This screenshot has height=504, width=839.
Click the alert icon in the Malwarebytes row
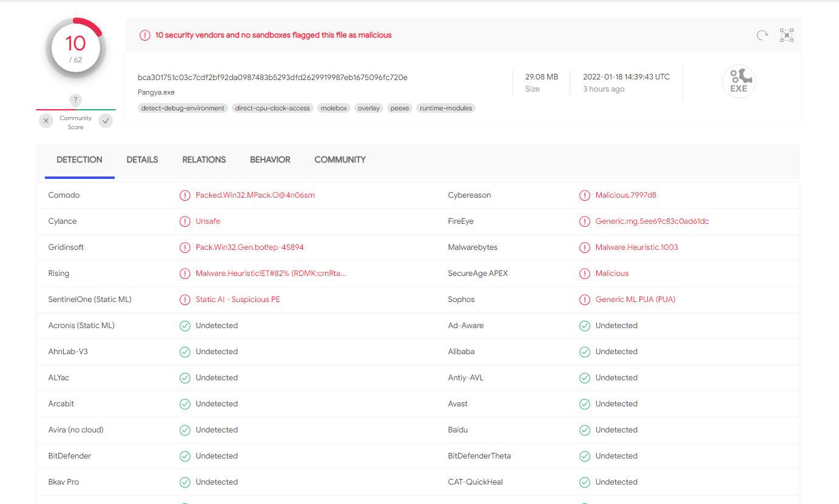[x=585, y=247]
